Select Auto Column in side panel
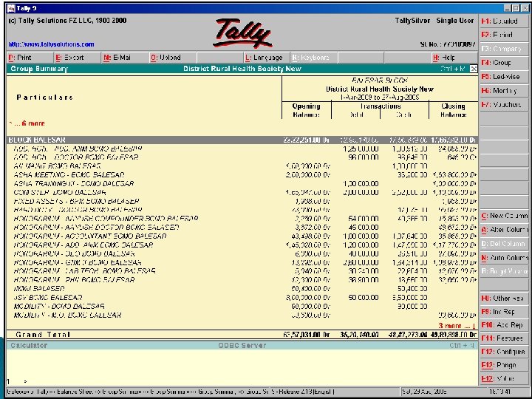 click(504, 258)
